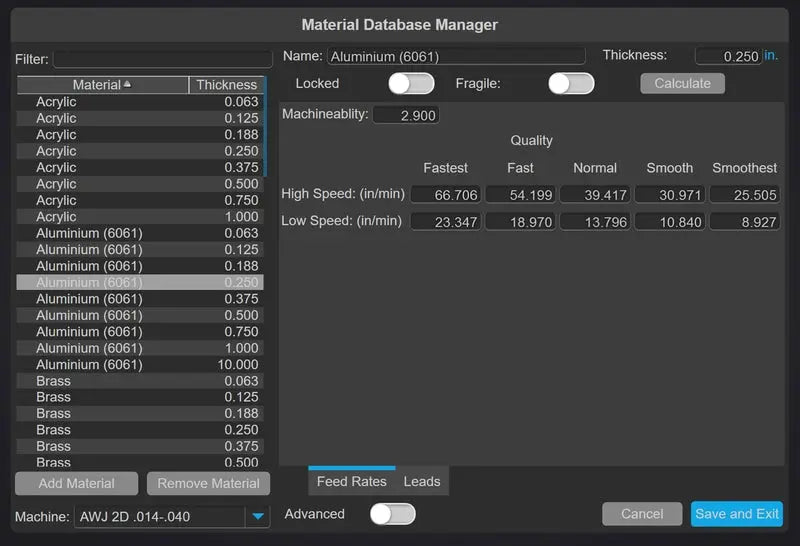
Task: Enable the Fragile toggle
Action: tap(571, 83)
